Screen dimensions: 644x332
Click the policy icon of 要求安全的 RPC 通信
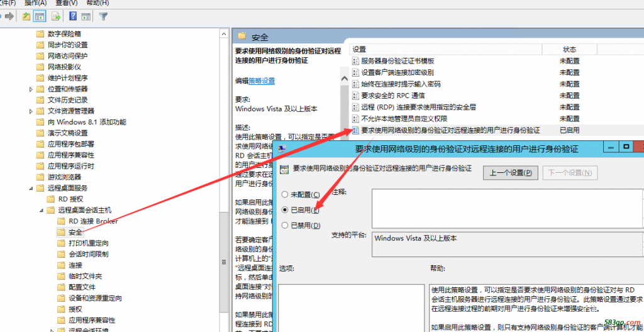coord(356,96)
